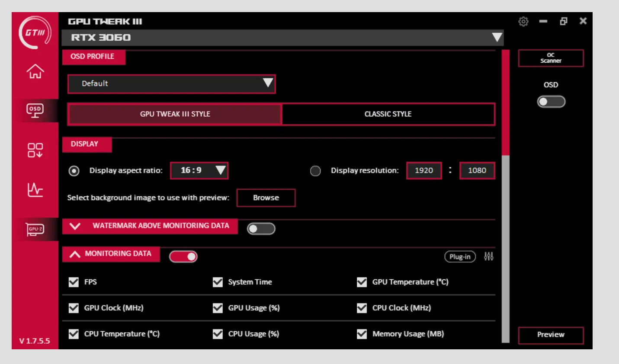Open the Plug-in button
Screen dimensions: 619x364
coord(460,257)
